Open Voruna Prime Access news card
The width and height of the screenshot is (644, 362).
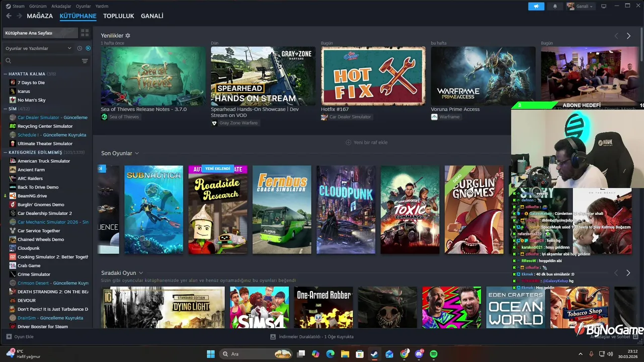483,76
